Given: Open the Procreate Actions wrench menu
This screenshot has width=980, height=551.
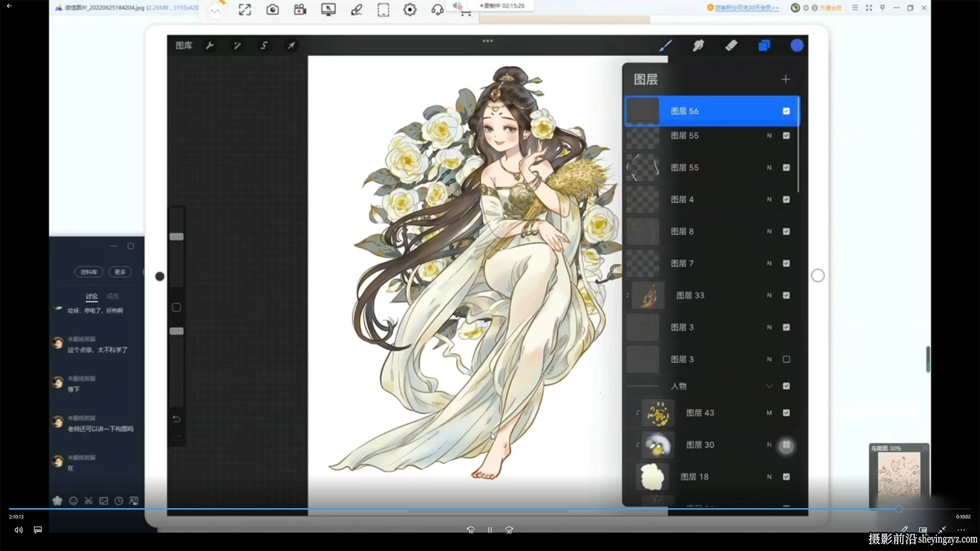Looking at the screenshot, I should click(x=209, y=45).
